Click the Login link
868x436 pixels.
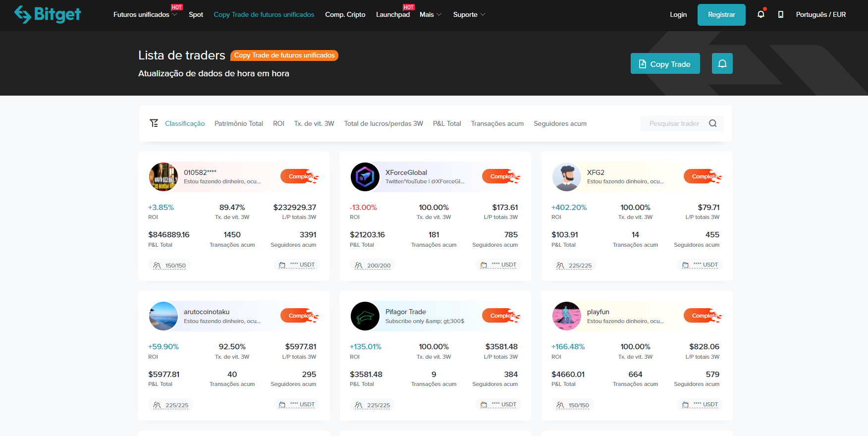[678, 14]
